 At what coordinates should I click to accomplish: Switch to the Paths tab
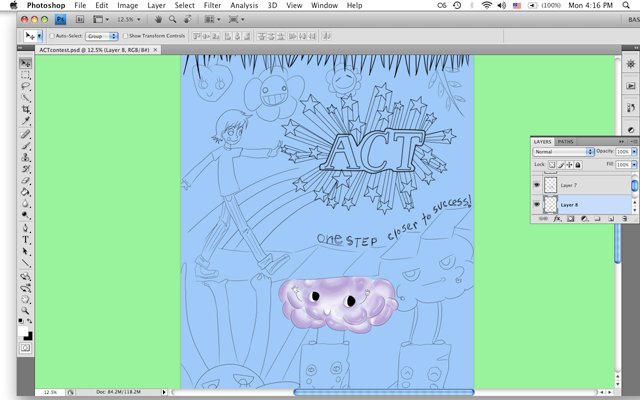[566, 141]
